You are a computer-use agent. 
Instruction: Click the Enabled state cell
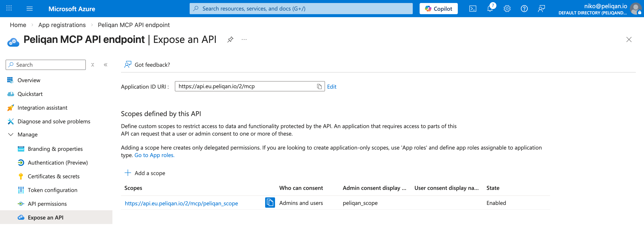(x=496, y=203)
